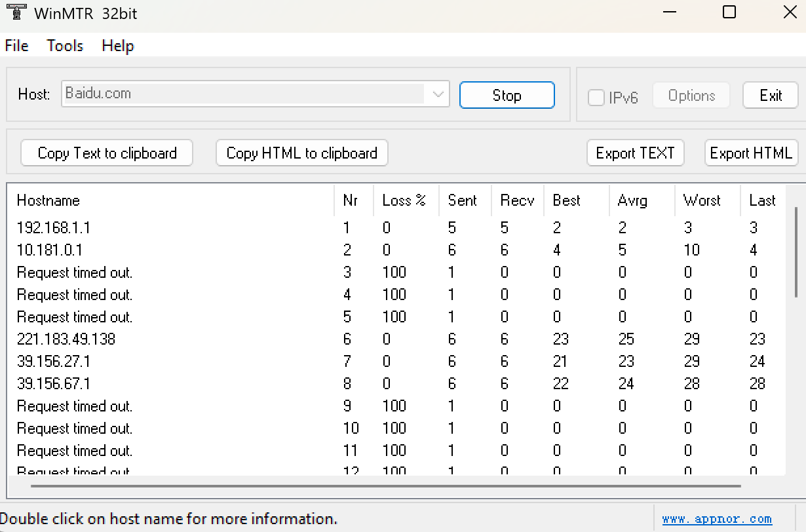Click the Last column header
Screen dimensions: 806x532
coord(763,200)
